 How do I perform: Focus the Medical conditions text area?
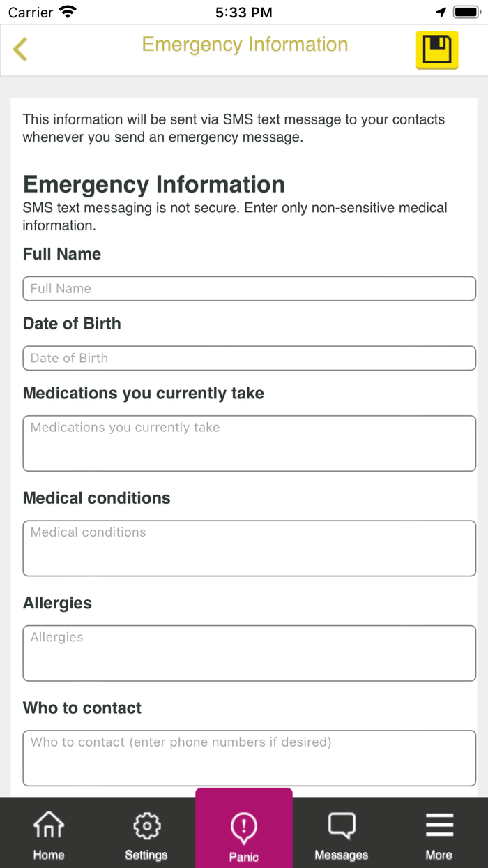(250, 548)
